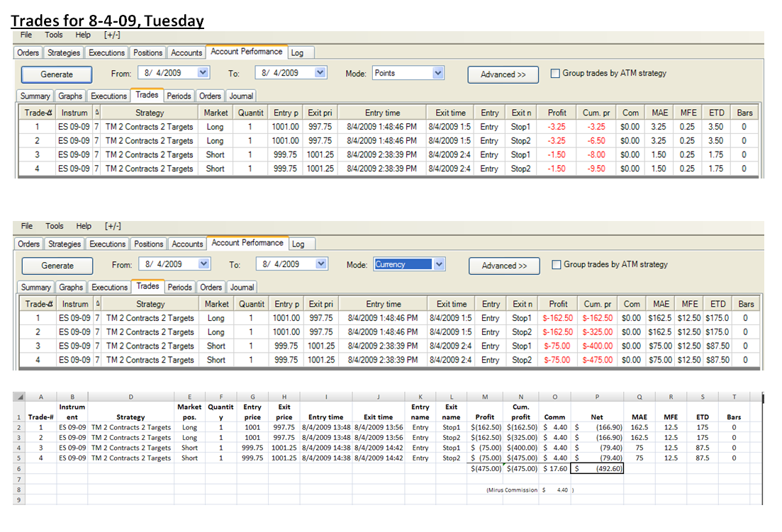
Task: Enable upper Group trades by ATM strategy checkbox
Action: [555, 73]
